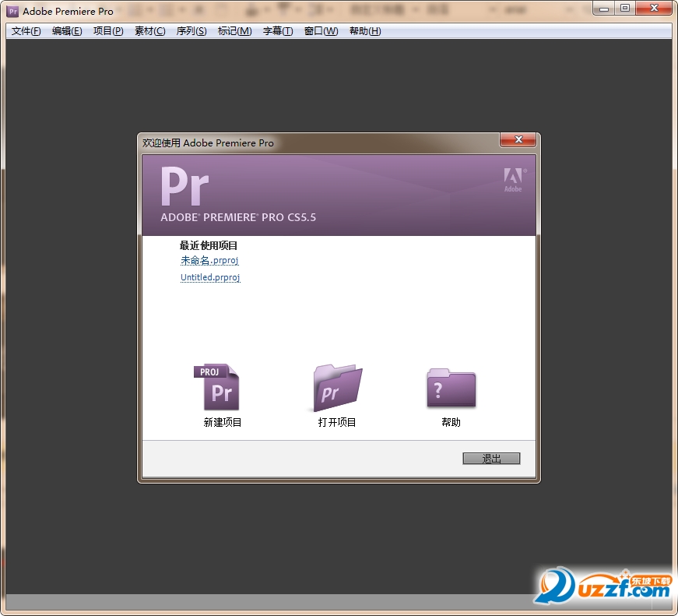Open the 序列(S) menu

click(191, 31)
